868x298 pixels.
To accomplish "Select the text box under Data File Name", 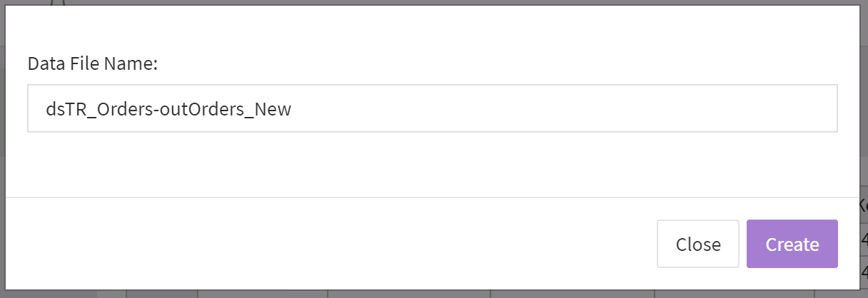I will [432, 108].
